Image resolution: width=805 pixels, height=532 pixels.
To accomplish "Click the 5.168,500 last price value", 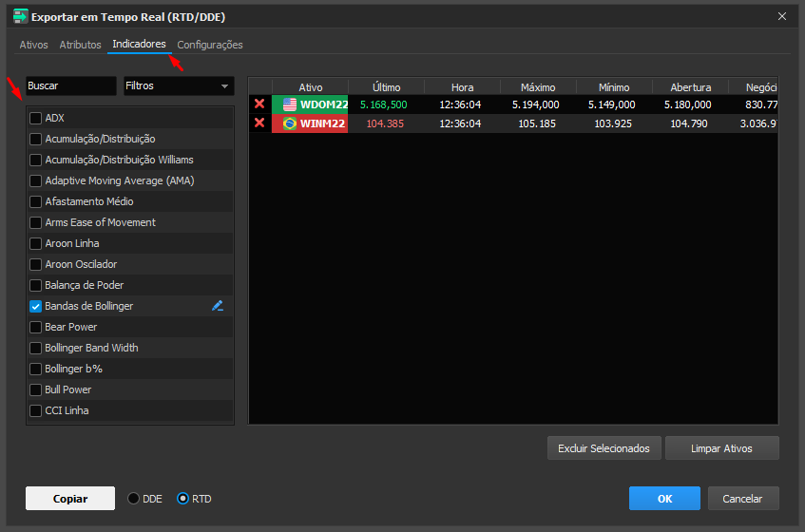I will (x=384, y=104).
